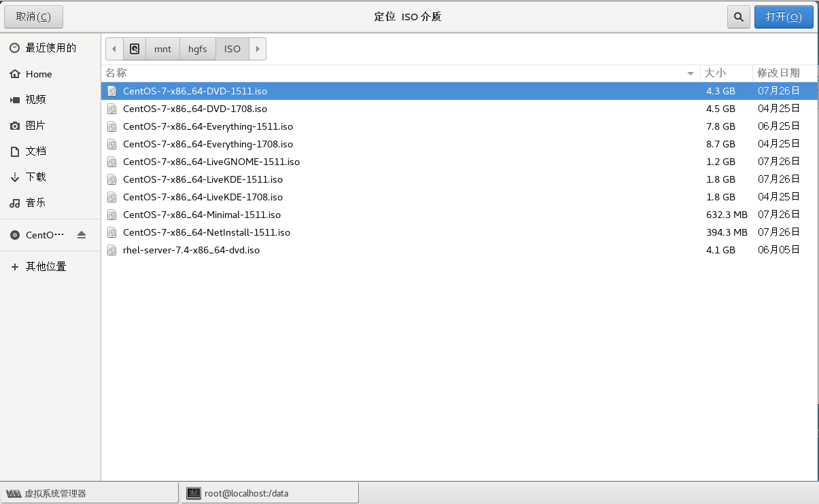Click ISO file icon of Everything-1511.iso

click(x=112, y=126)
